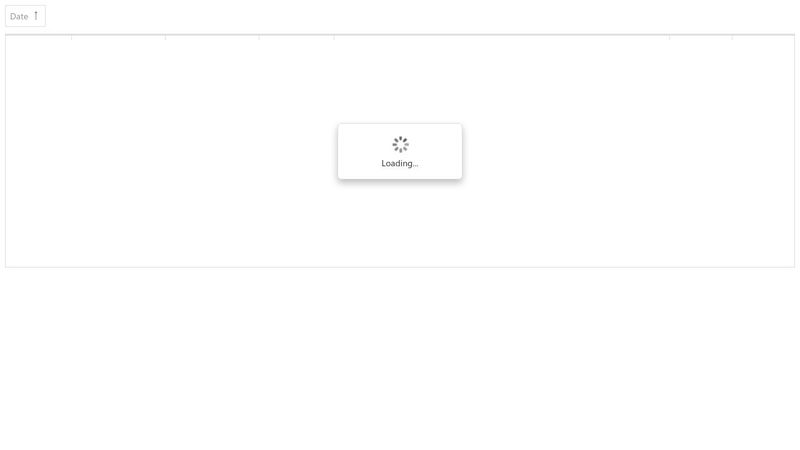This screenshot has height=450, width=800.
Task: Click the loading spinner icon
Action: click(400, 144)
